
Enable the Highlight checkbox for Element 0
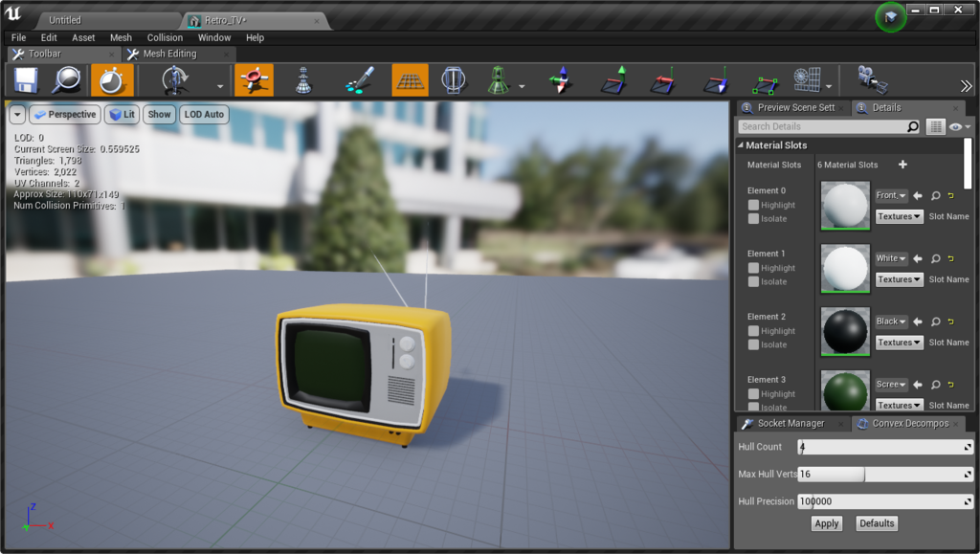tap(754, 205)
